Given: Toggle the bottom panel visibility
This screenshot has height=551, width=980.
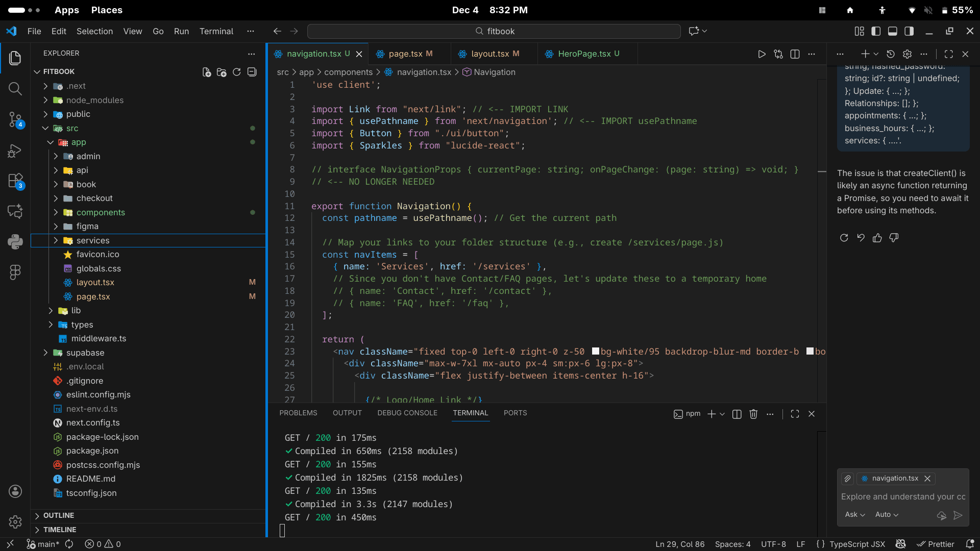Looking at the screenshot, I should 892,31.
